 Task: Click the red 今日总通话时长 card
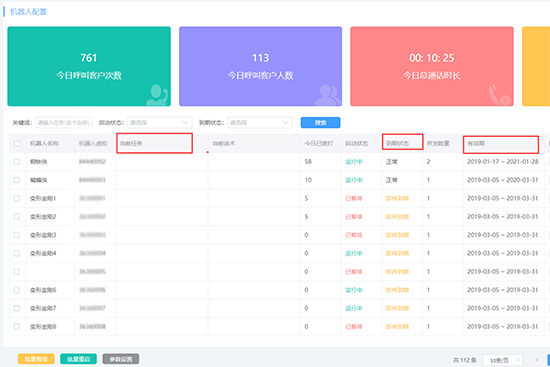pos(432,66)
